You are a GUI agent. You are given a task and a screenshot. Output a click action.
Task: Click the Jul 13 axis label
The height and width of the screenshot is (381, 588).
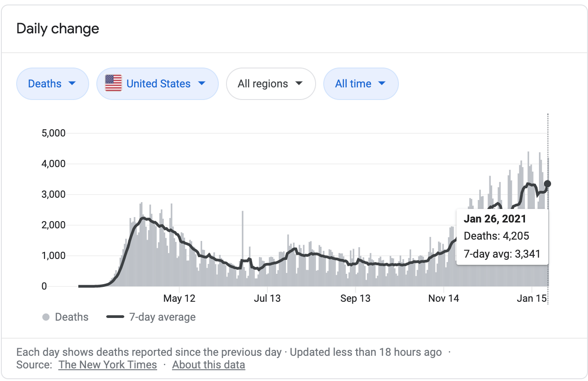coord(267,299)
